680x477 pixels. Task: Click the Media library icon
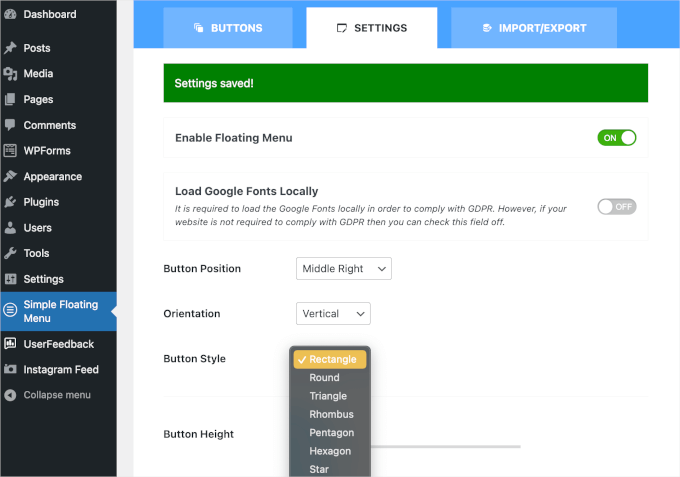(10, 74)
